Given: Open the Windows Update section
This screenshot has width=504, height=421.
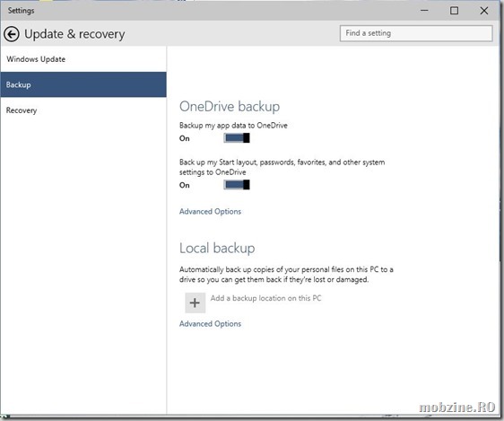Looking at the screenshot, I should point(83,59).
